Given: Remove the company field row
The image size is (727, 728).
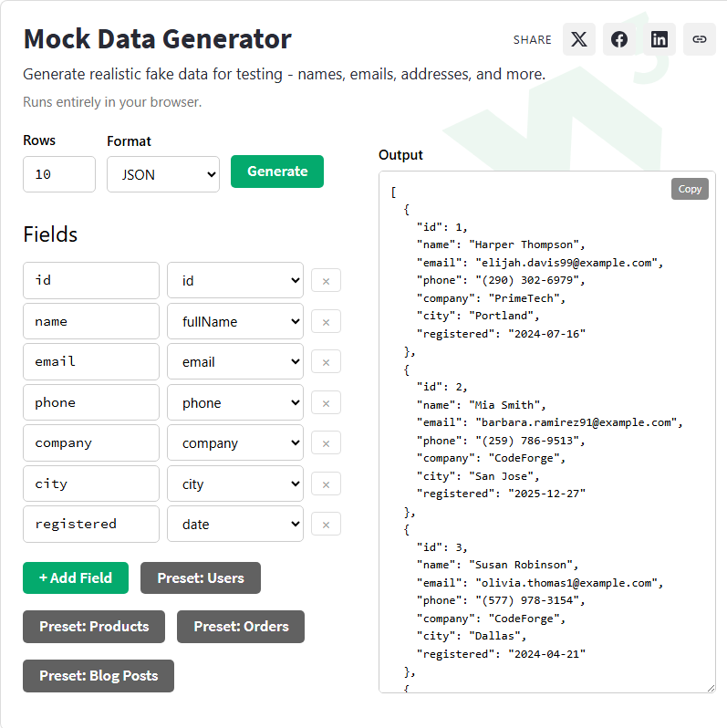Looking at the screenshot, I should click(326, 443).
